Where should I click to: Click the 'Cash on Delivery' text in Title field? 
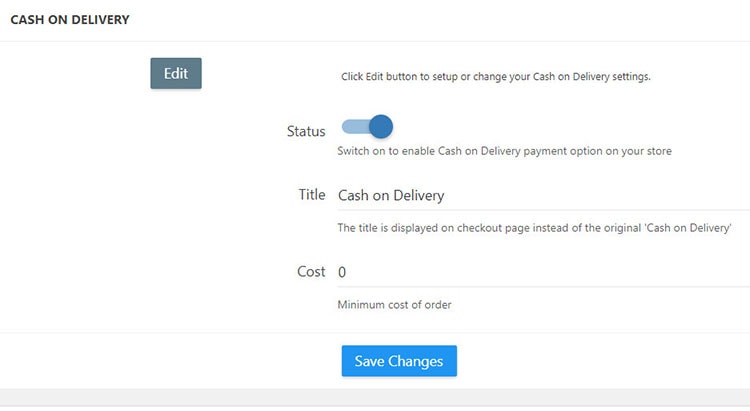391,195
